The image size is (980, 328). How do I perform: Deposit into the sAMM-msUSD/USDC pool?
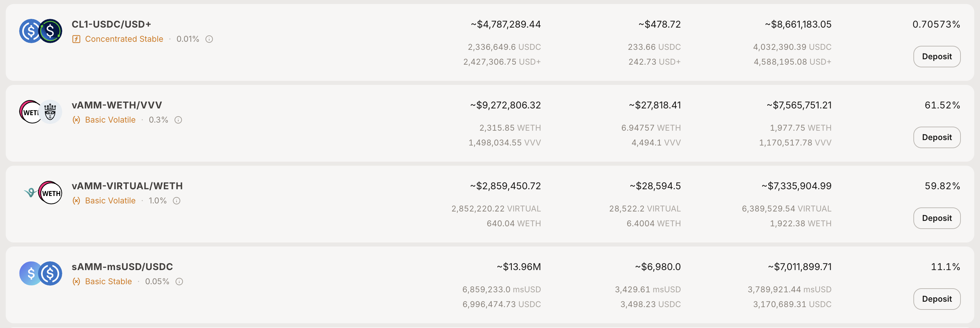936,299
